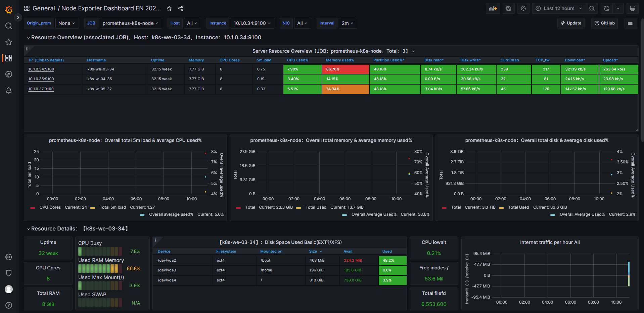Open the user profile avatar

(x=9, y=289)
